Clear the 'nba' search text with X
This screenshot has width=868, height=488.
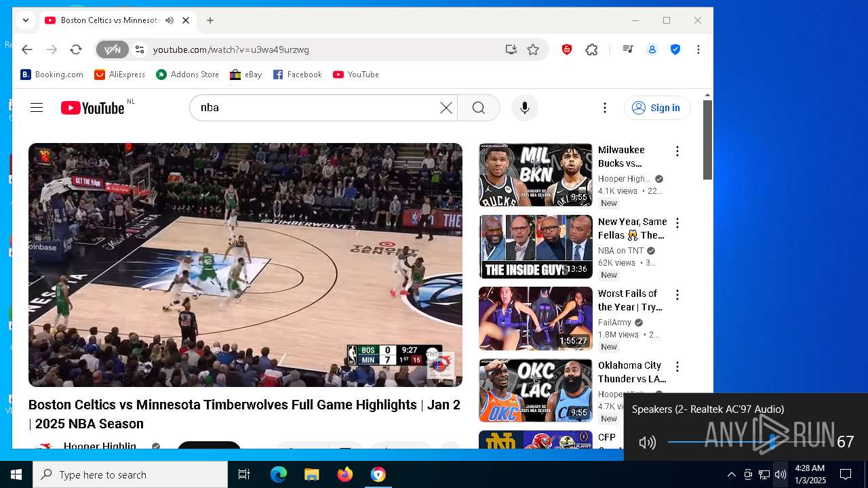tap(446, 108)
